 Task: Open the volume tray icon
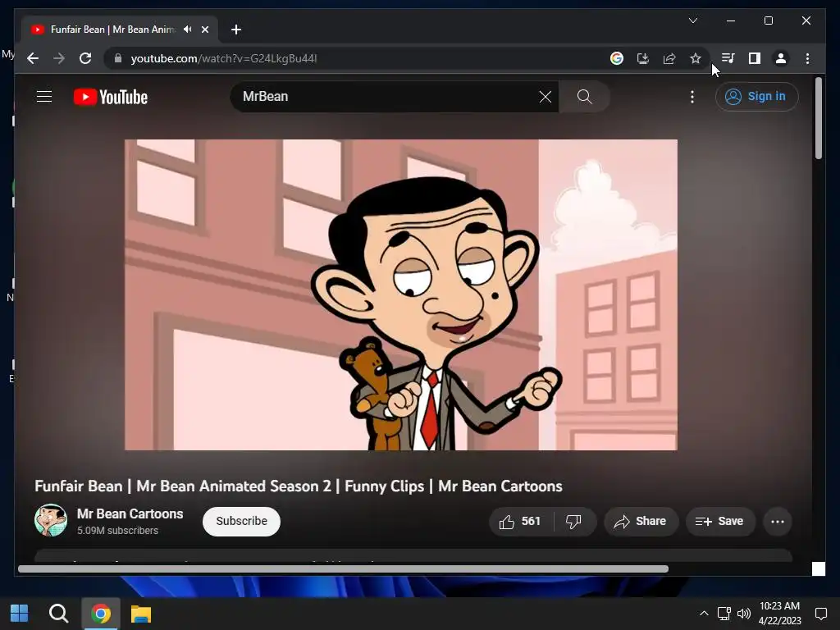(x=743, y=614)
